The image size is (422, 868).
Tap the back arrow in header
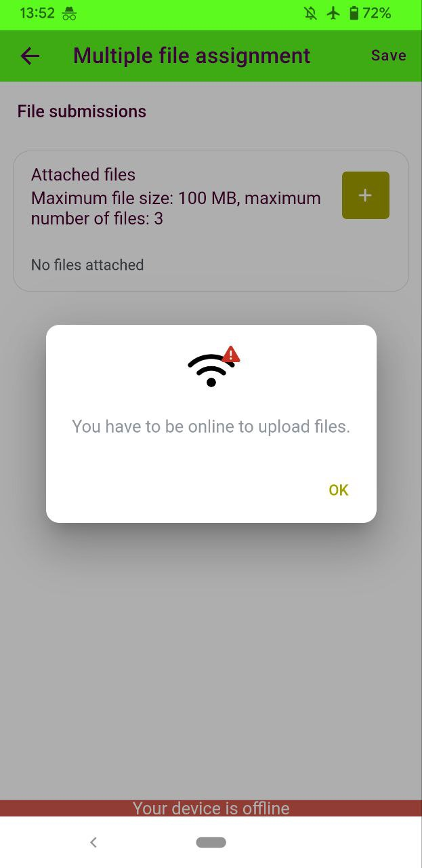pyautogui.click(x=30, y=56)
